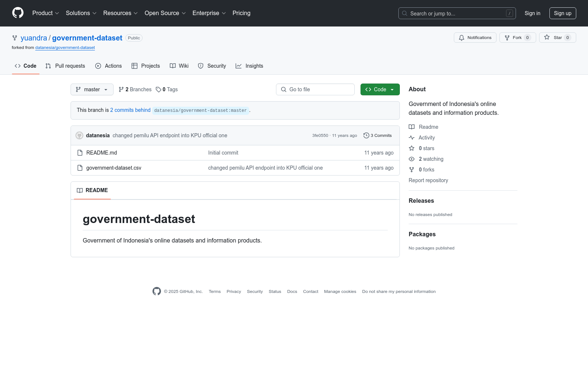Click the government-dataset.csv file icon
The width and height of the screenshot is (588, 368).
click(80, 168)
